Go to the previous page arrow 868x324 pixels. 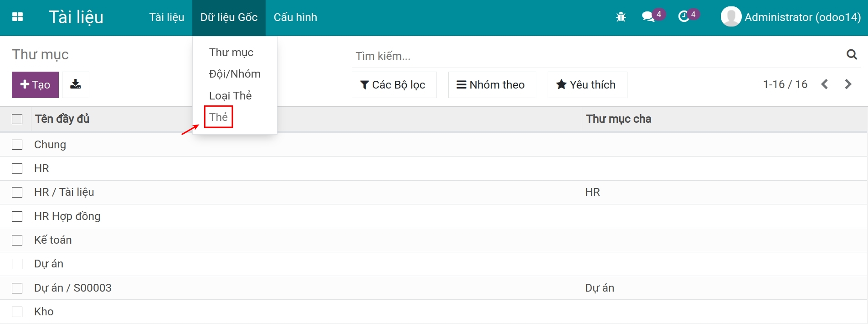(x=824, y=84)
